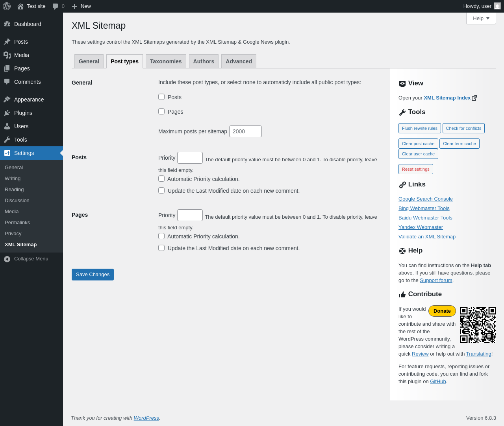Click the Appearance paintbrush icon
504x426 pixels.
(7, 100)
